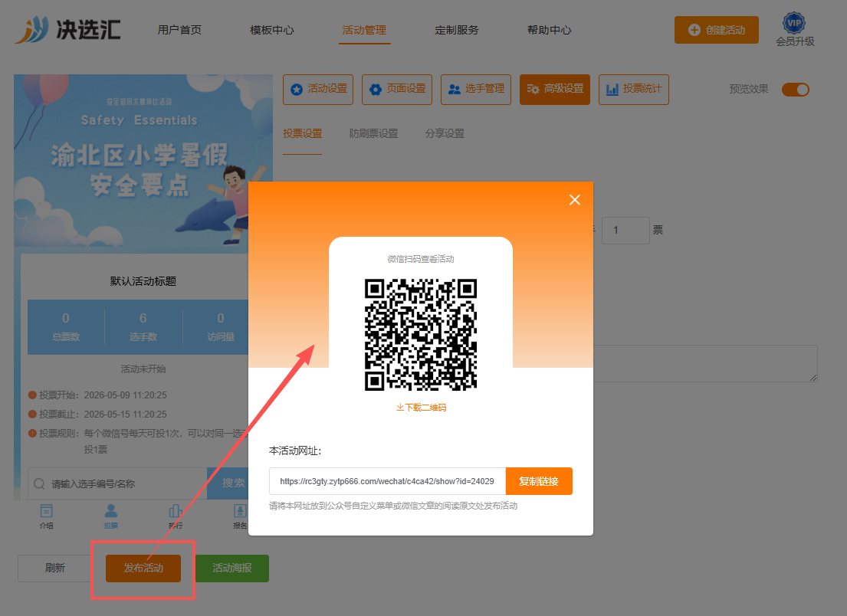Screen dimensions: 847x616
Task: Click the 复制链接 button
Action: (539, 481)
